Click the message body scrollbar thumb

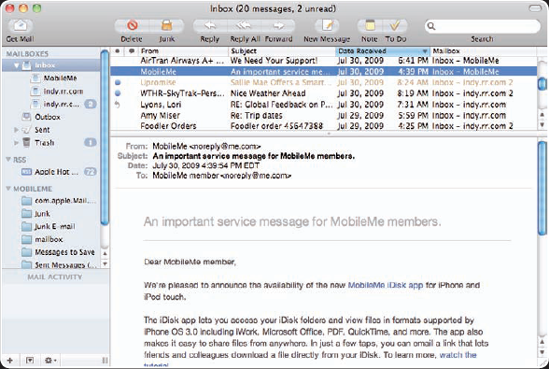coord(542,188)
